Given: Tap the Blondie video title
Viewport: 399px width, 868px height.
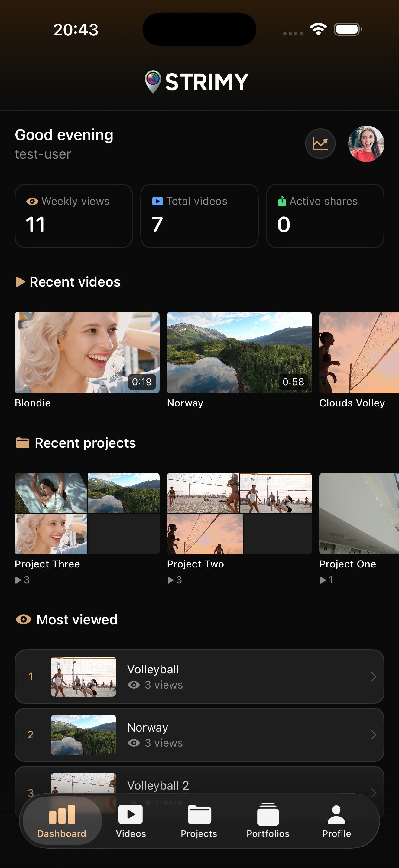Looking at the screenshot, I should 33,403.
